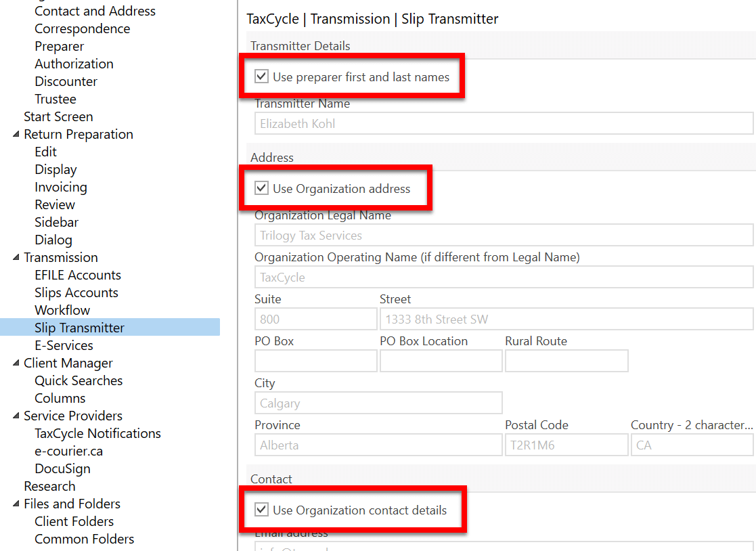Open DocuSign settings
The height and width of the screenshot is (551, 756).
63,468
